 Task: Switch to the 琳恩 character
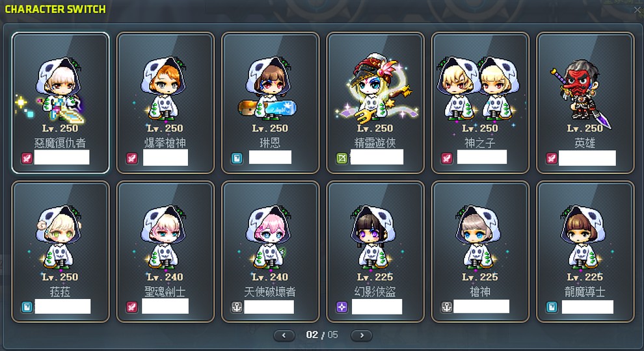[x=270, y=103]
